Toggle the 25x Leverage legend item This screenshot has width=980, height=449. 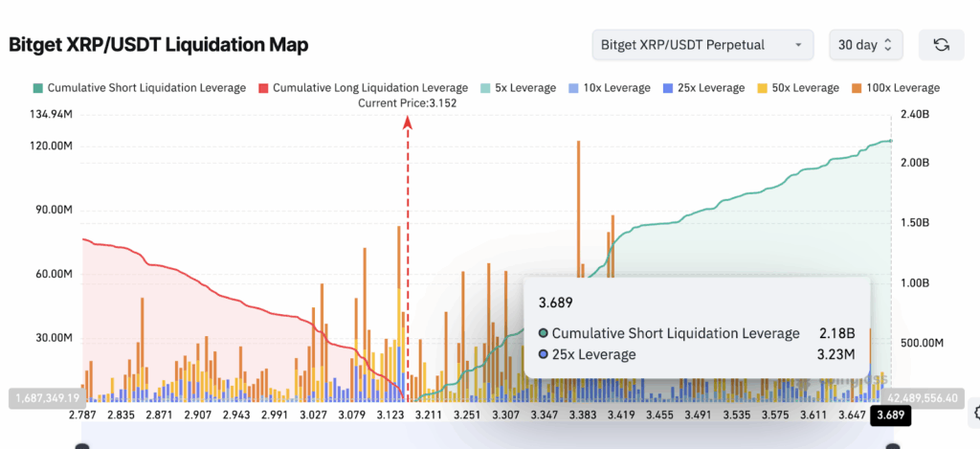click(x=703, y=88)
